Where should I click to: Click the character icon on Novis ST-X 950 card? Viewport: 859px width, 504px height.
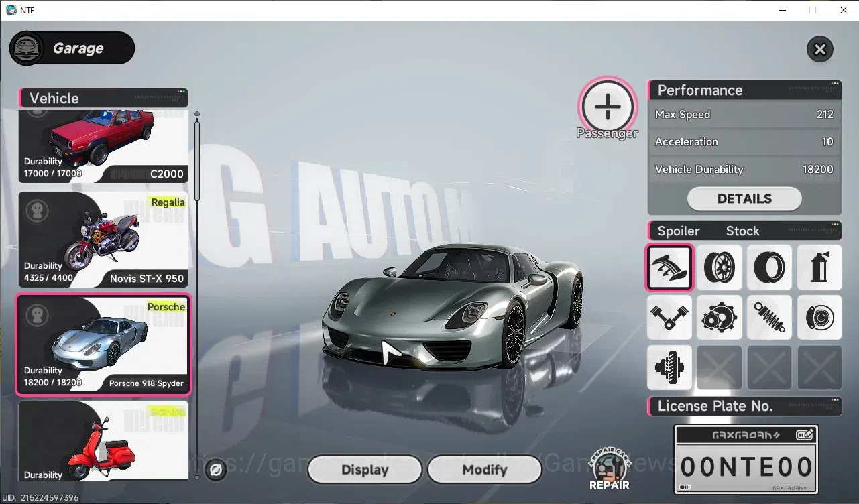(37, 210)
